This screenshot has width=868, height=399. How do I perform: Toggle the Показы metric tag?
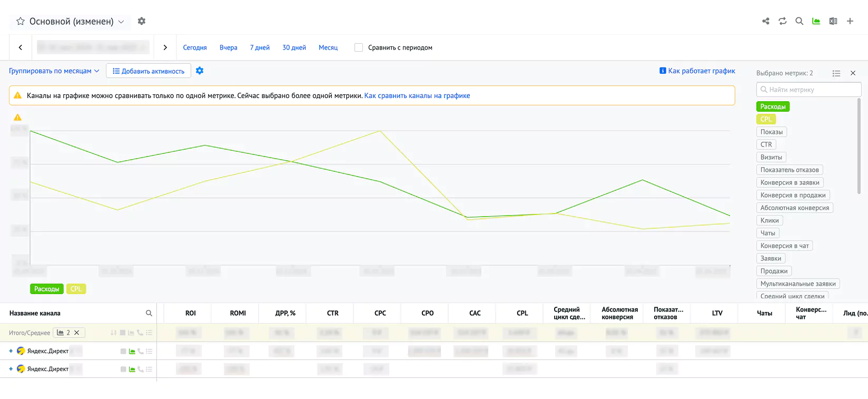[x=771, y=132]
